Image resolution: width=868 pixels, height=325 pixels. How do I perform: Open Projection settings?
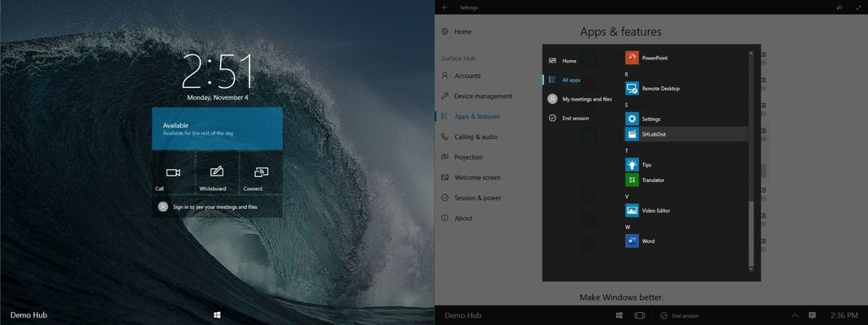(462, 158)
